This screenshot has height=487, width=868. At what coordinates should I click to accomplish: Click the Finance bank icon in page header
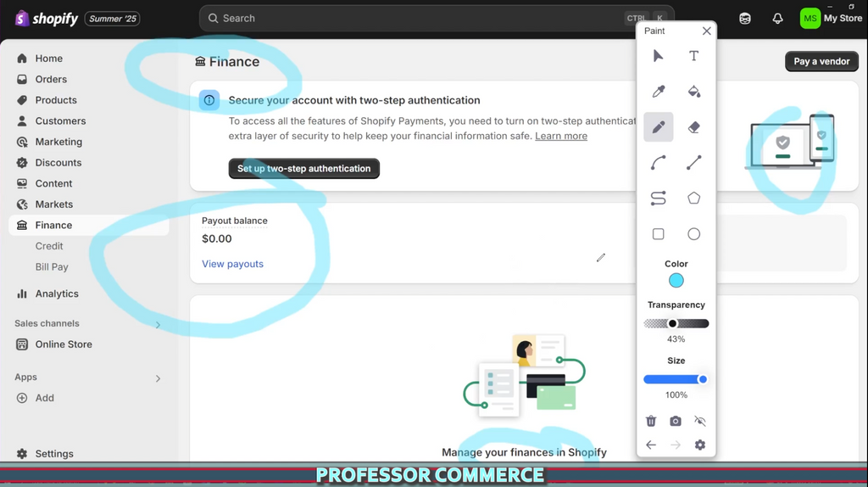pos(200,61)
